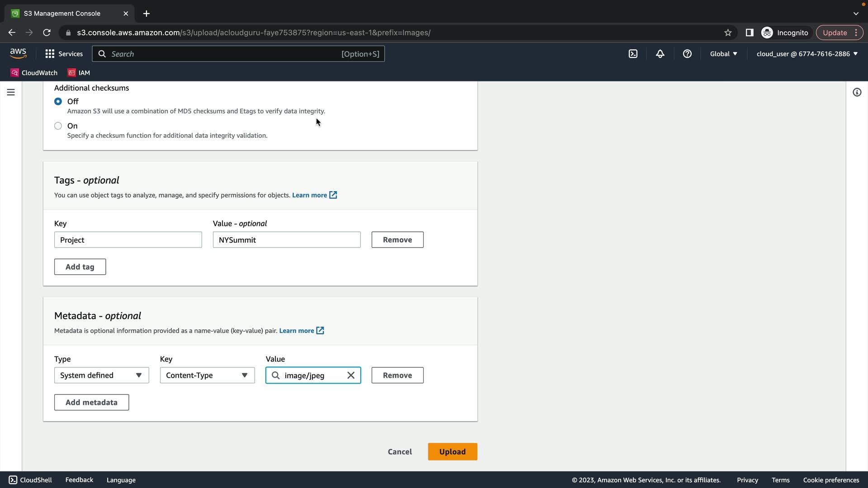Open the Content-Type Key dropdown

click(x=207, y=375)
